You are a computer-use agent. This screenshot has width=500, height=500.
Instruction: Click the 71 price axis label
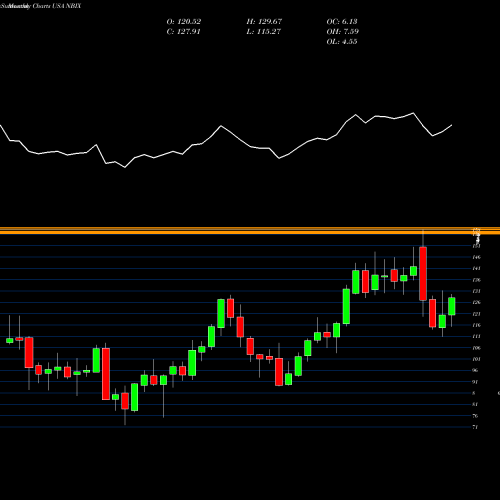click(475, 427)
